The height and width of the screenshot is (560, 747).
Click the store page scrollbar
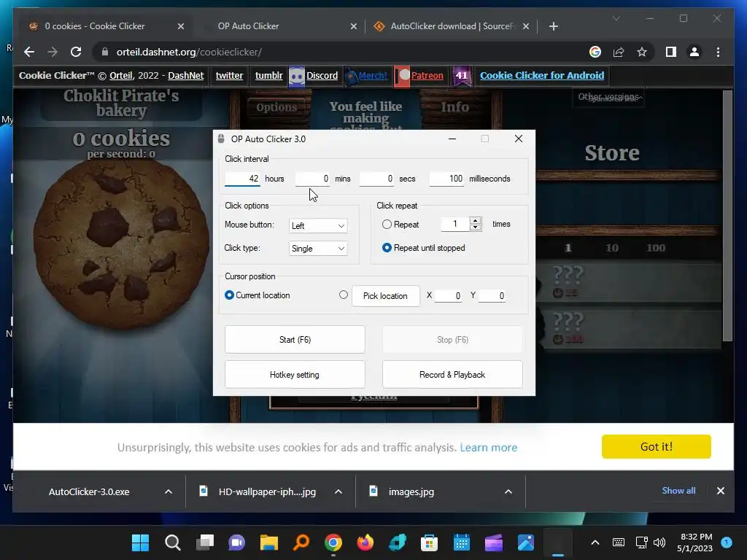(727, 215)
